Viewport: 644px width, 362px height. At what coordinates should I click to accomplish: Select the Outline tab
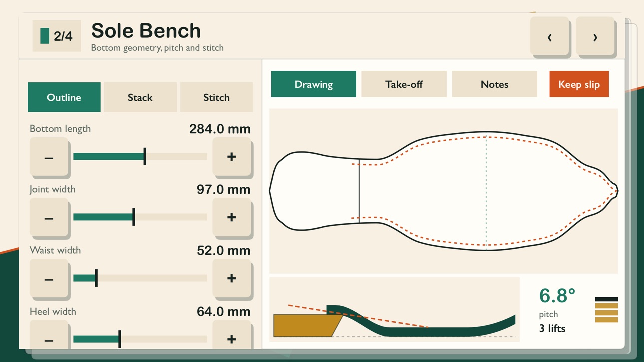point(64,97)
